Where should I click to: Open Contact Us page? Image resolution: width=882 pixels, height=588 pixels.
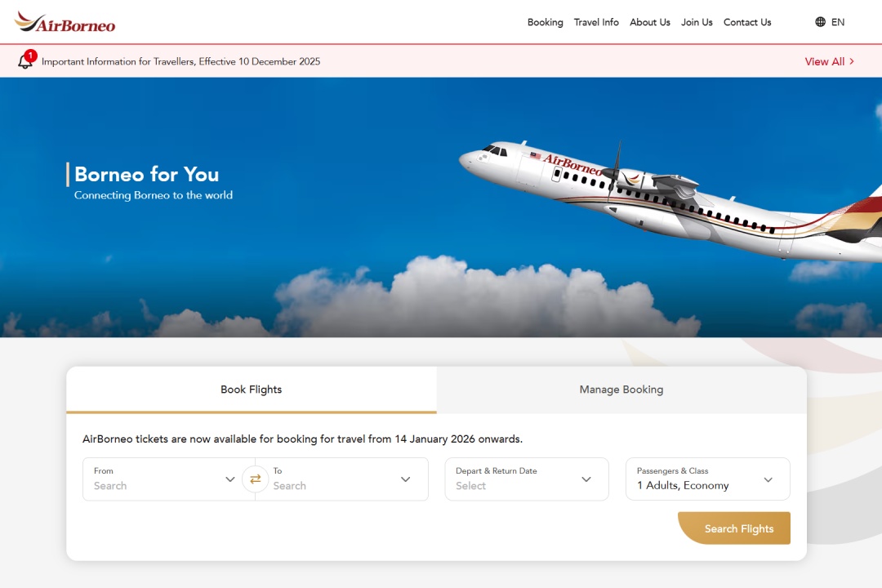coord(747,22)
